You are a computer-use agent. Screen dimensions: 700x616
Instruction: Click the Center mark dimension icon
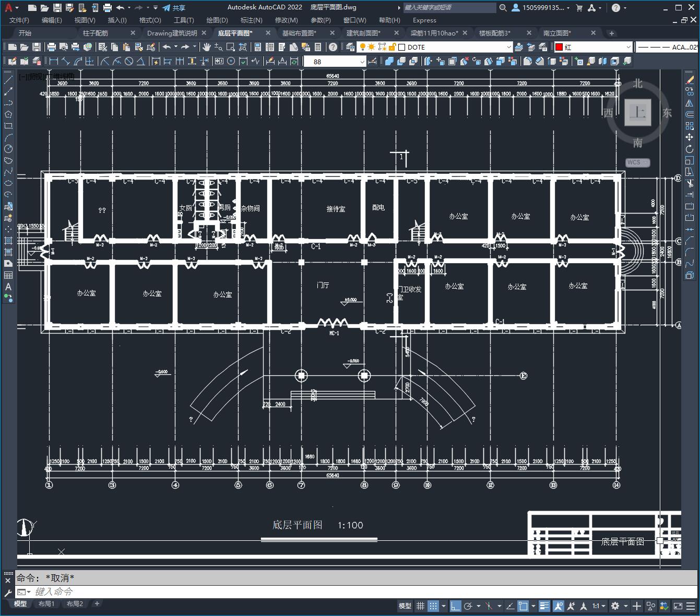coord(231,61)
